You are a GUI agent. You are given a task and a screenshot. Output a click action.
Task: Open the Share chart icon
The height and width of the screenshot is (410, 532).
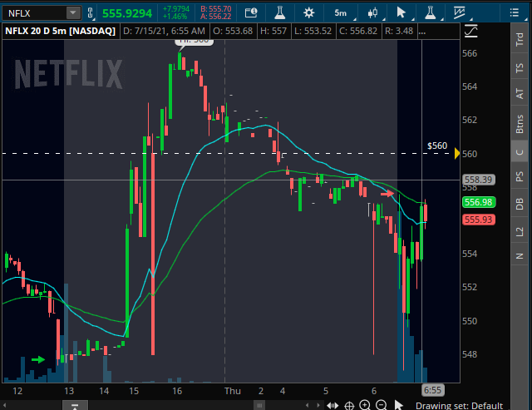(x=251, y=13)
